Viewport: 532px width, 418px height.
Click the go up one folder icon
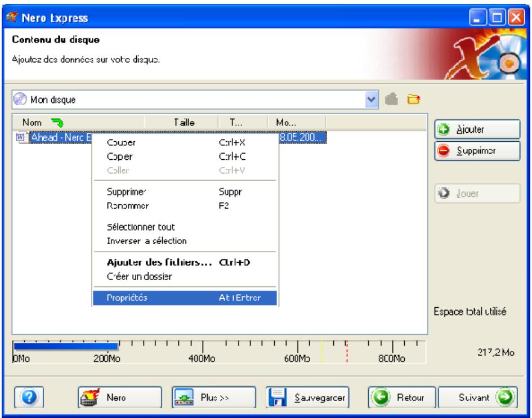click(391, 100)
